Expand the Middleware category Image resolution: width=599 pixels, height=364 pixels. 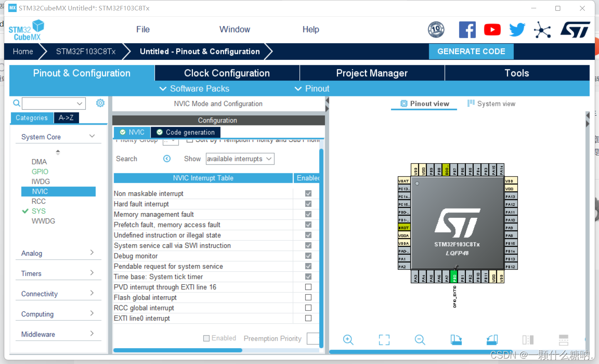tap(92, 334)
